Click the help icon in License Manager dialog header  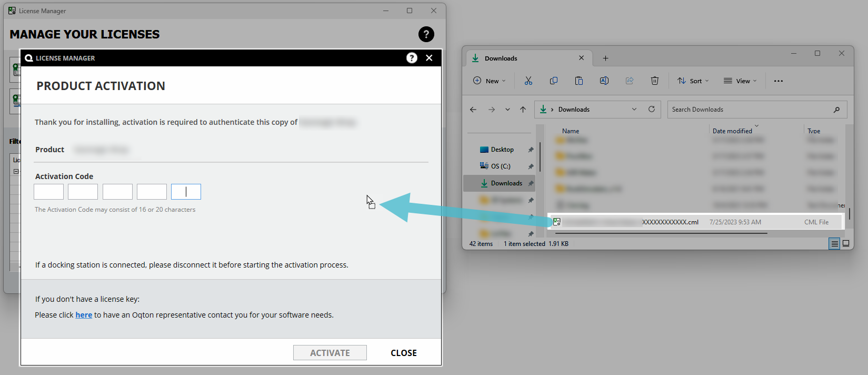(412, 58)
